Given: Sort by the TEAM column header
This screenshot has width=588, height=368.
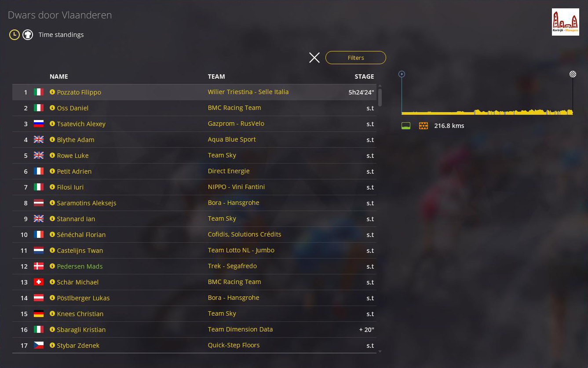Looking at the screenshot, I should 216,77.
